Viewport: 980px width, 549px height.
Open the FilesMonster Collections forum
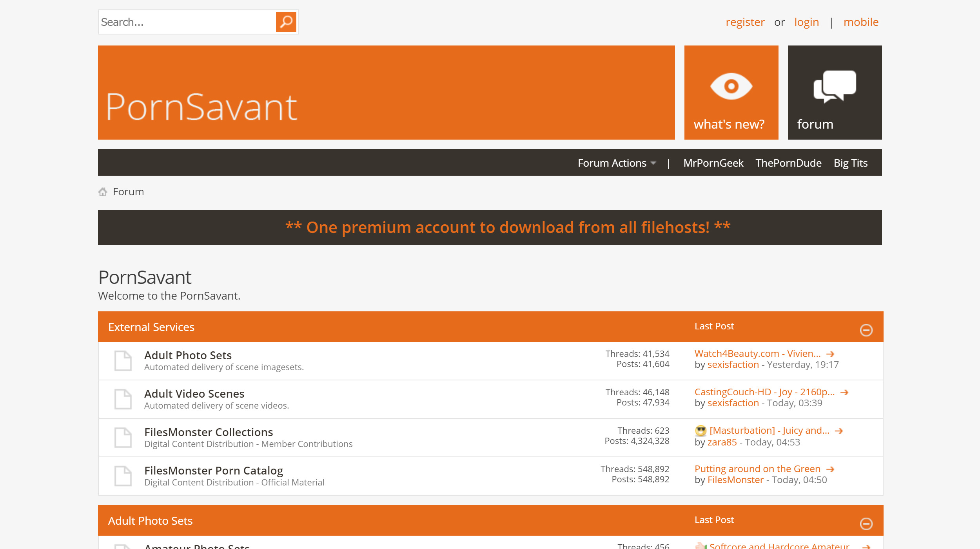point(209,432)
